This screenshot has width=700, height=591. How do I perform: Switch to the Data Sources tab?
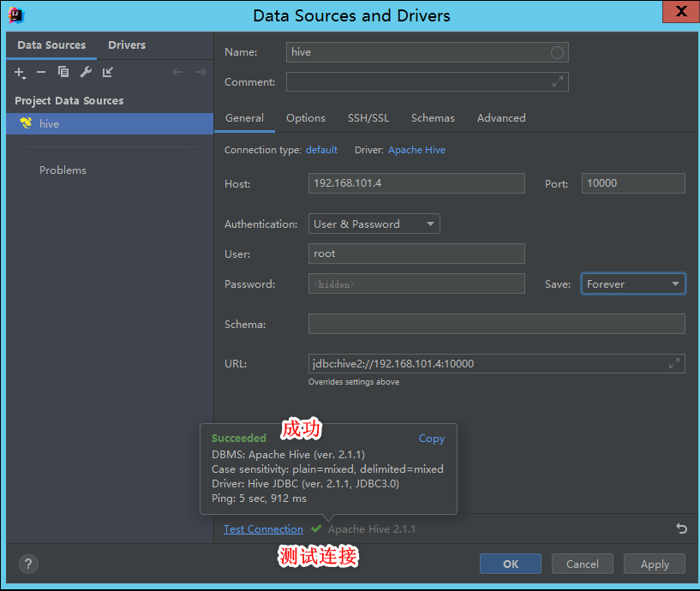[x=51, y=45]
